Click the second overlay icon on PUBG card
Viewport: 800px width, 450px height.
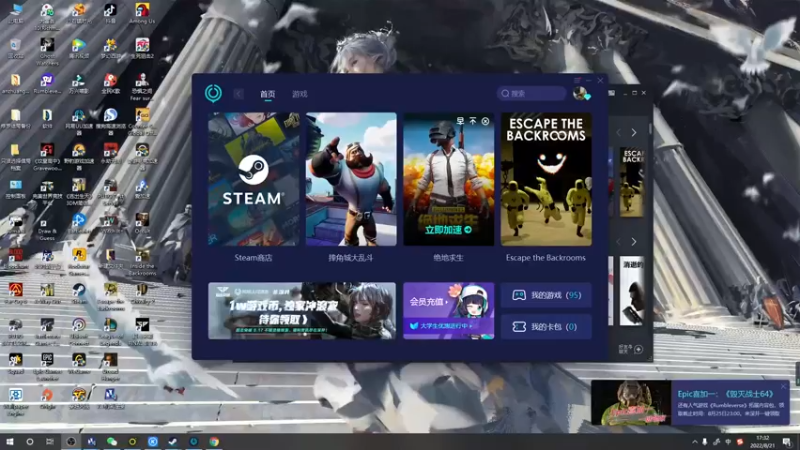pyautogui.click(x=473, y=121)
